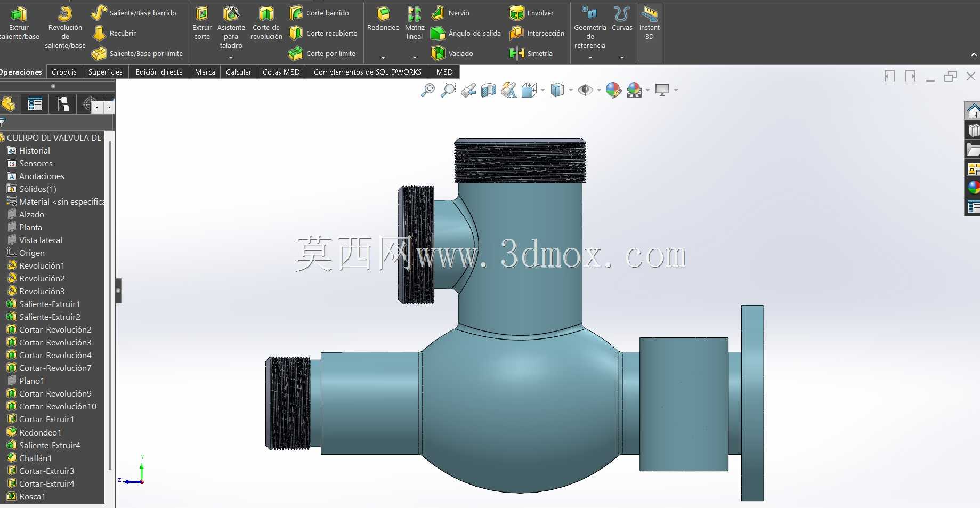Click Saliente/Base barrido tool

[134, 13]
